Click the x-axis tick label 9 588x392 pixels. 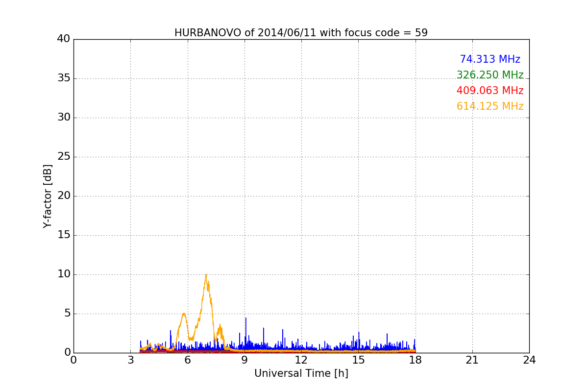tap(245, 360)
